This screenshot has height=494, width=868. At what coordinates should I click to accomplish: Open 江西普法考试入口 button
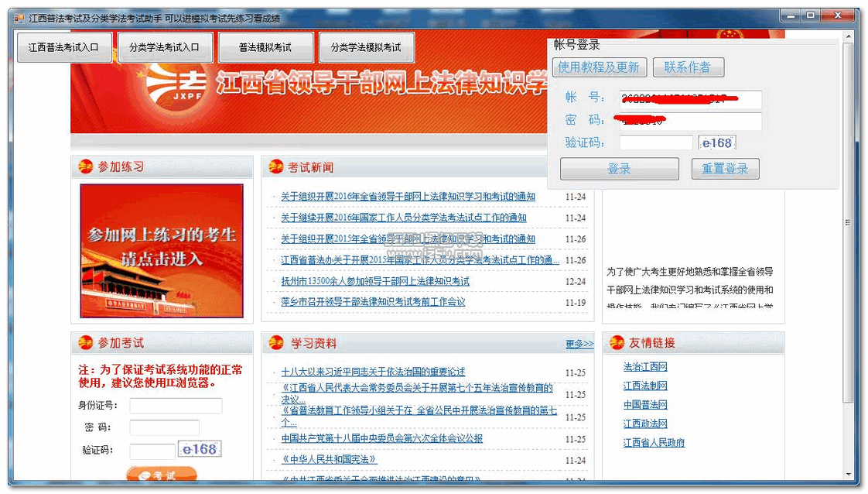64,48
